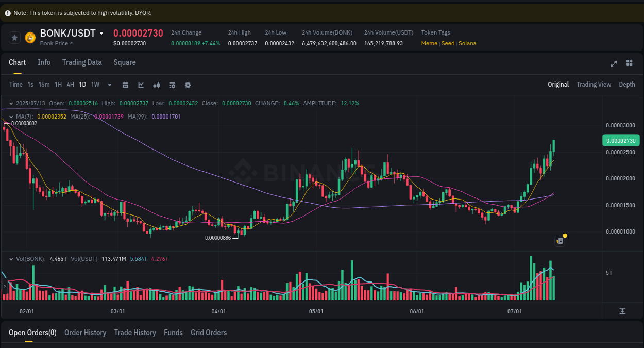Select the line chart style icon

141,85
